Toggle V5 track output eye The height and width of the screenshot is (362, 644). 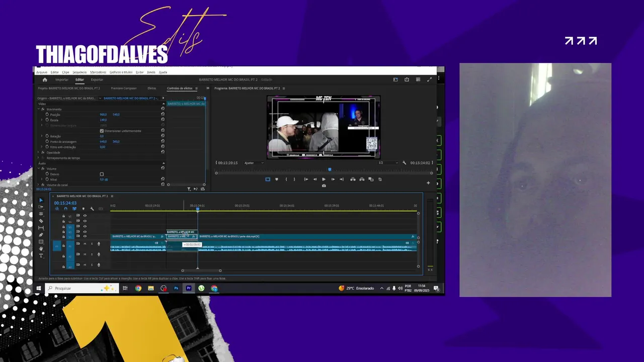click(x=85, y=215)
